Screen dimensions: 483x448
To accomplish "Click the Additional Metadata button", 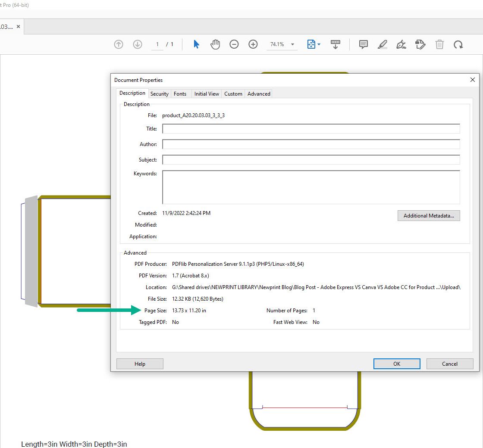I will (429, 215).
